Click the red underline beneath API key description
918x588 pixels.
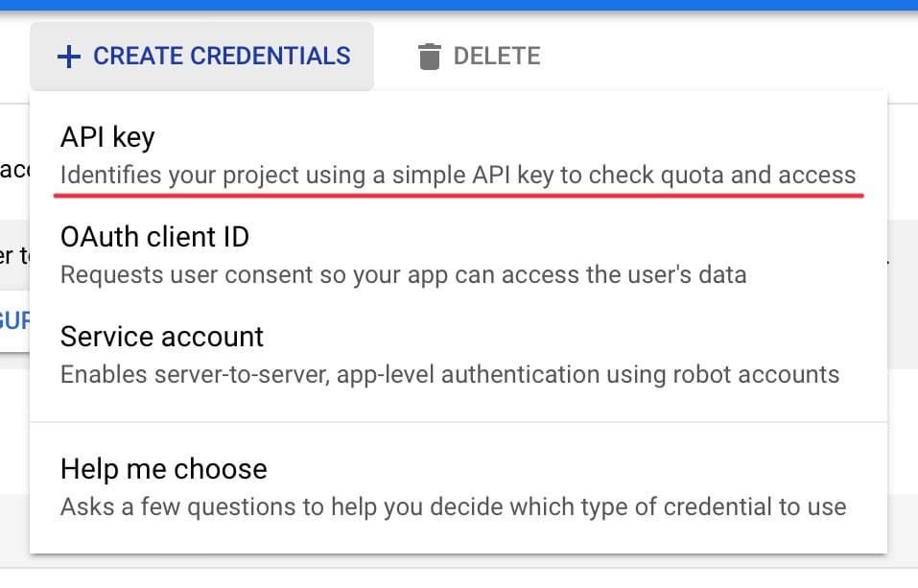coord(459,195)
